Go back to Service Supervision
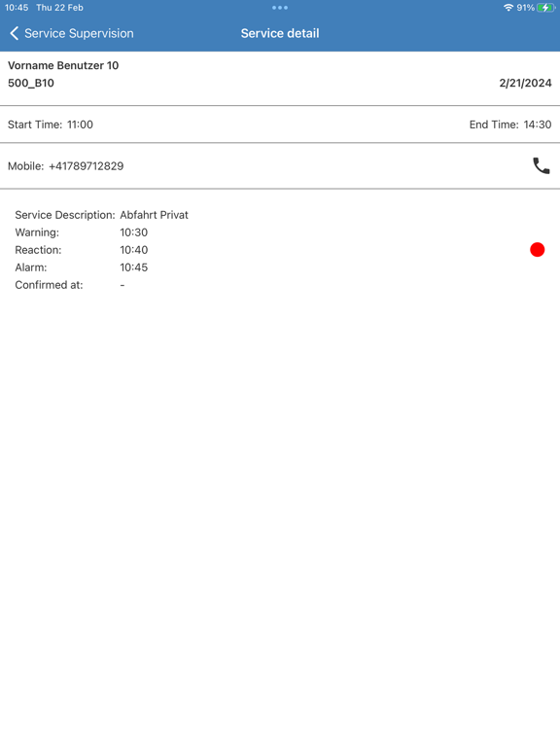560x747 pixels. (x=71, y=33)
